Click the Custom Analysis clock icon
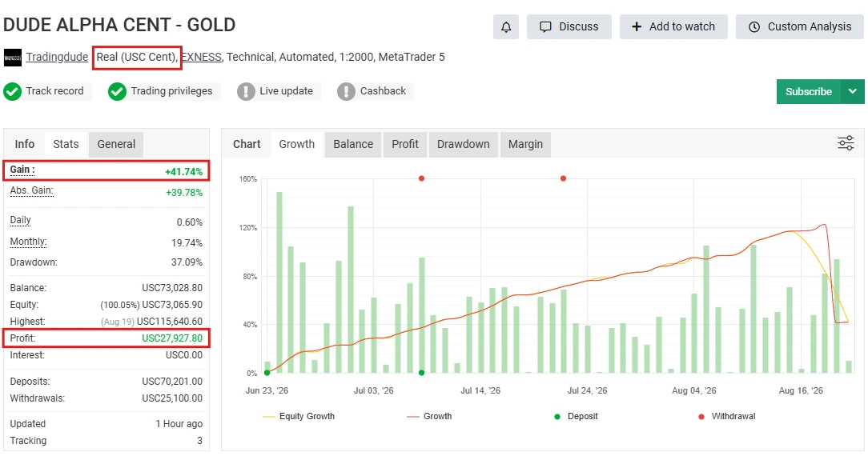 pos(754,27)
